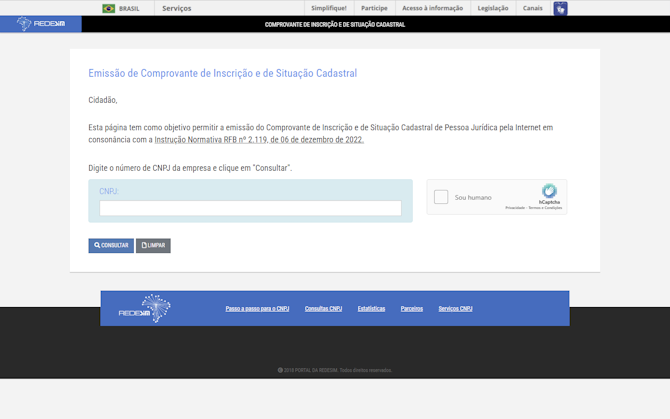This screenshot has height=419, width=670.
Task: Click the Brazil flag icon
Action: tap(108, 8)
